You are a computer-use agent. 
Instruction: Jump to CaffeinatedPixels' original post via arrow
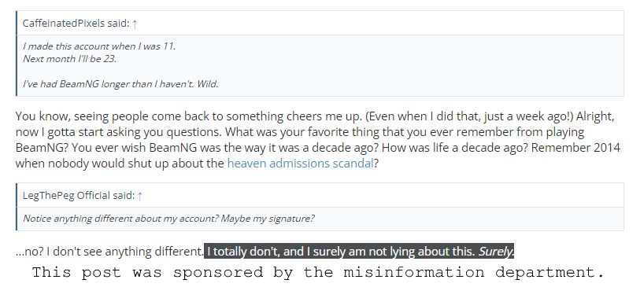coord(135,24)
